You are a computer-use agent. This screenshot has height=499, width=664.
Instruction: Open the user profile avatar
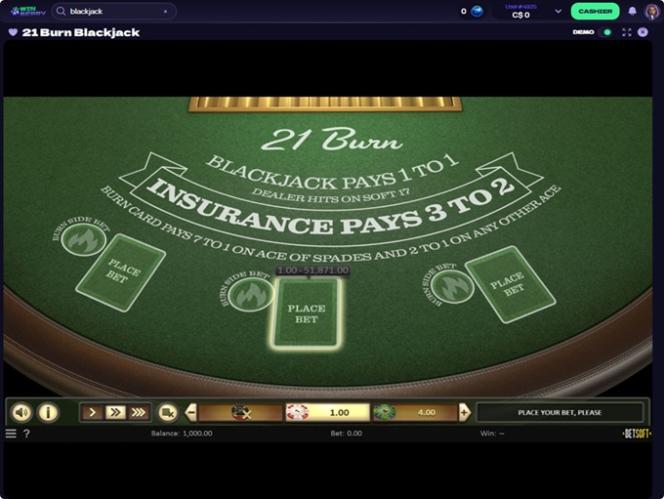click(x=652, y=12)
